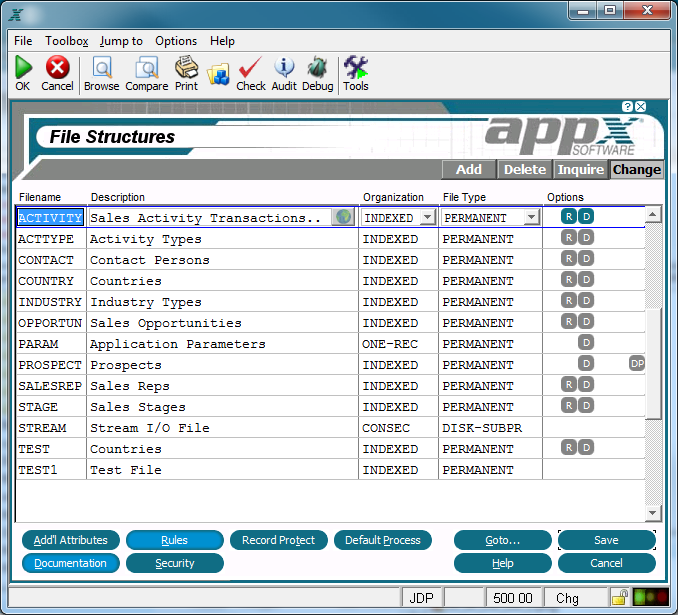Click the R icon in OPPORTUN row
The width and height of the screenshot is (678, 615).
[569, 321]
